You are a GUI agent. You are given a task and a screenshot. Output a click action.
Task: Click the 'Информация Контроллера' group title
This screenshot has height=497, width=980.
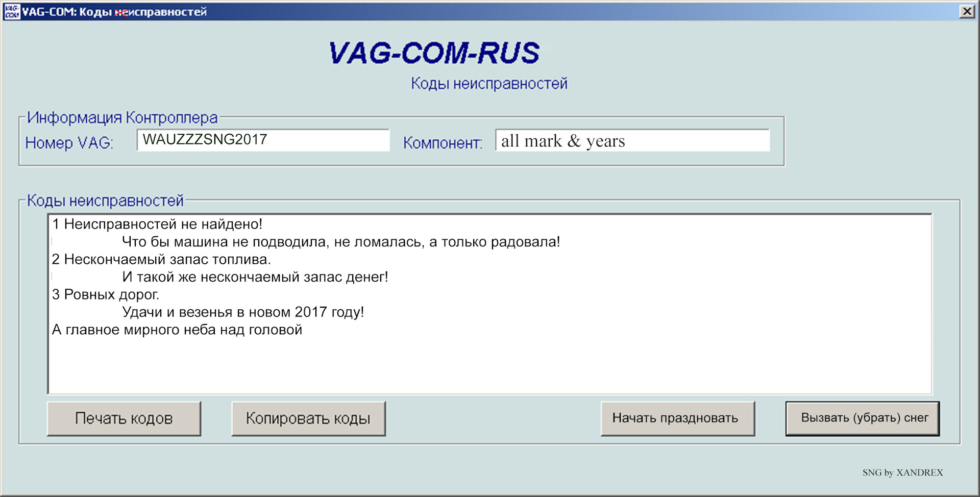(122, 118)
